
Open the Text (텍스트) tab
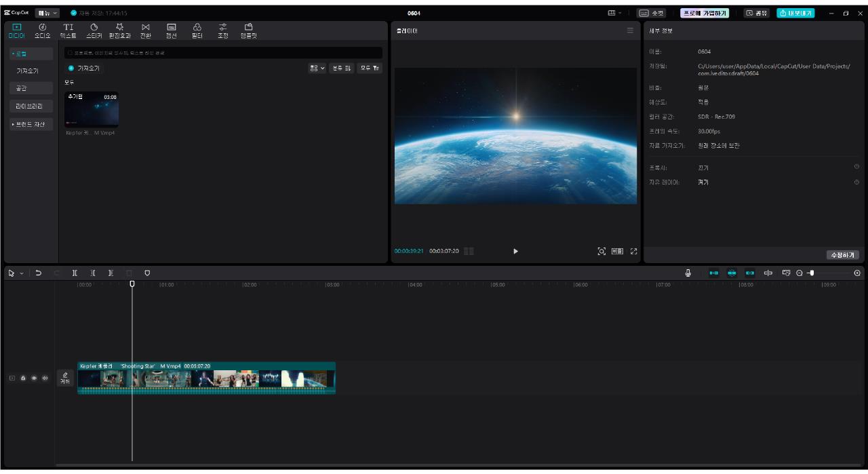click(x=68, y=31)
